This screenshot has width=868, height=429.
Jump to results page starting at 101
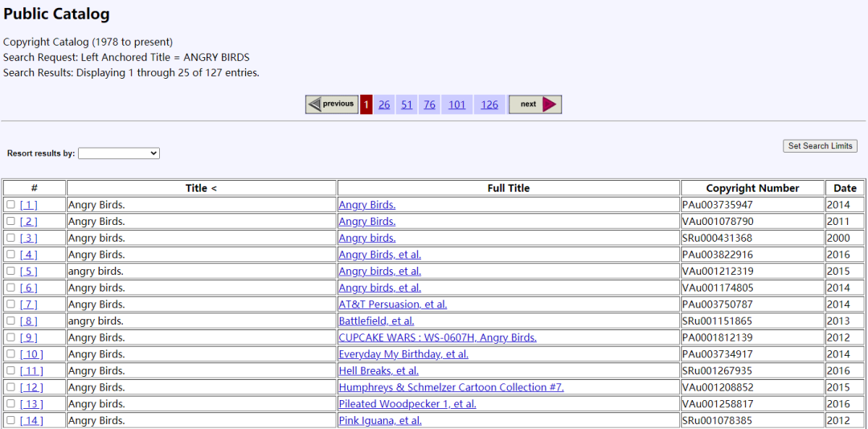point(457,104)
